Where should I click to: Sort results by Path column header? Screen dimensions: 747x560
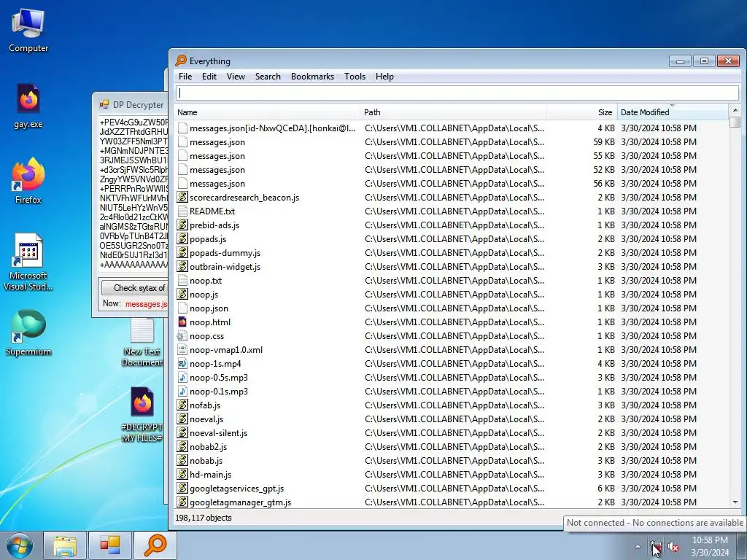tap(453, 112)
